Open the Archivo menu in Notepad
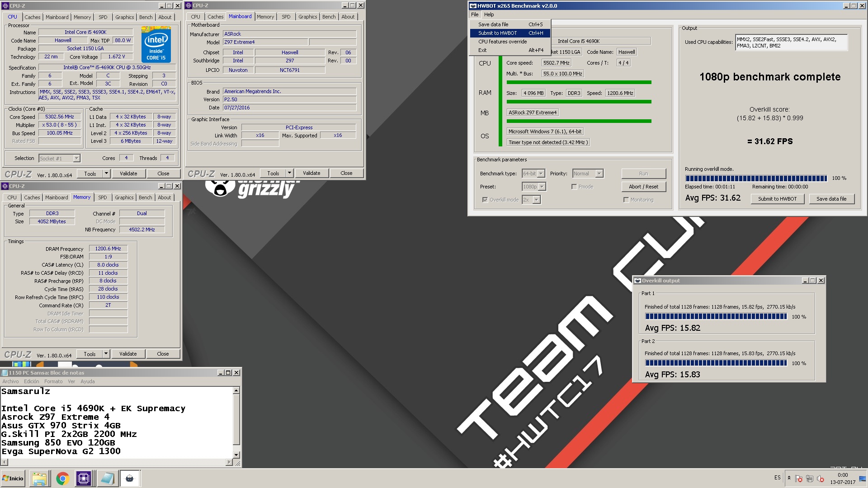The width and height of the screenshot is (868, 488). tap(10, 381)
